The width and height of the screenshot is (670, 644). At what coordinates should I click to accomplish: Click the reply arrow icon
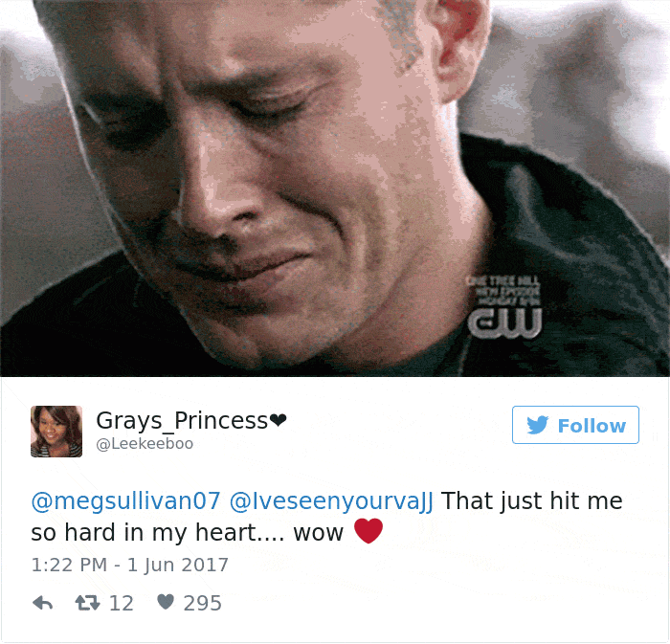point(43,603)
